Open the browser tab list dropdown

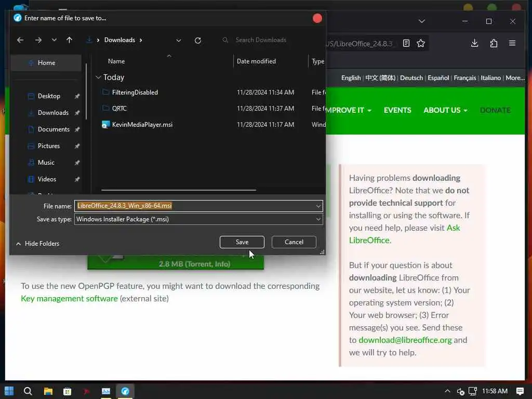pyautogui.click(x=422, y=21)
